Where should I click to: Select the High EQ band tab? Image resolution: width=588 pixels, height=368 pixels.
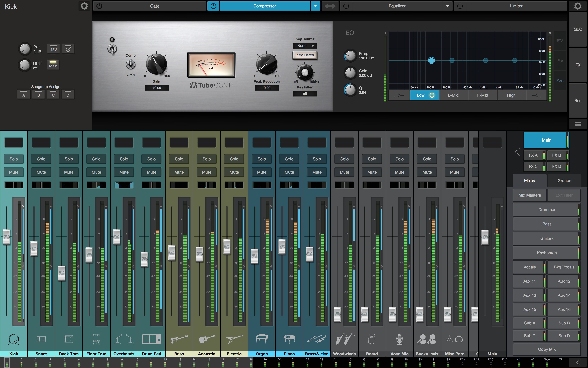click(x=511, y=95)
